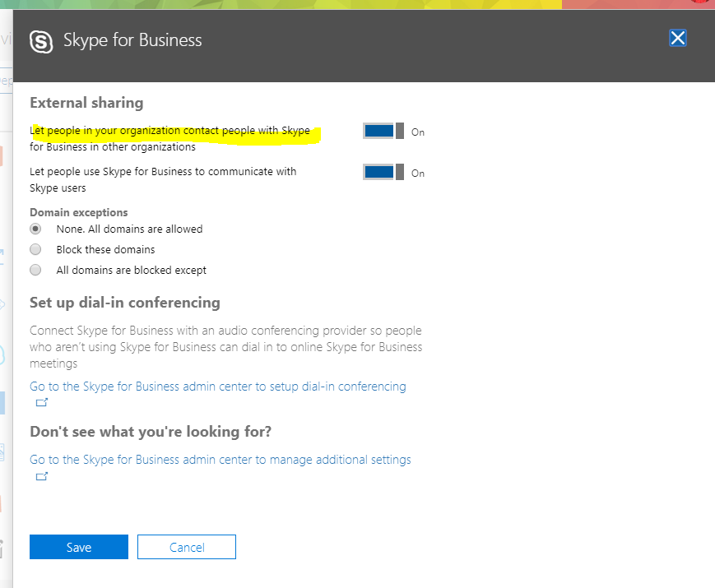Select All domains are blocked except
Viewport: 715px width, 588px height.
(35, 270)
